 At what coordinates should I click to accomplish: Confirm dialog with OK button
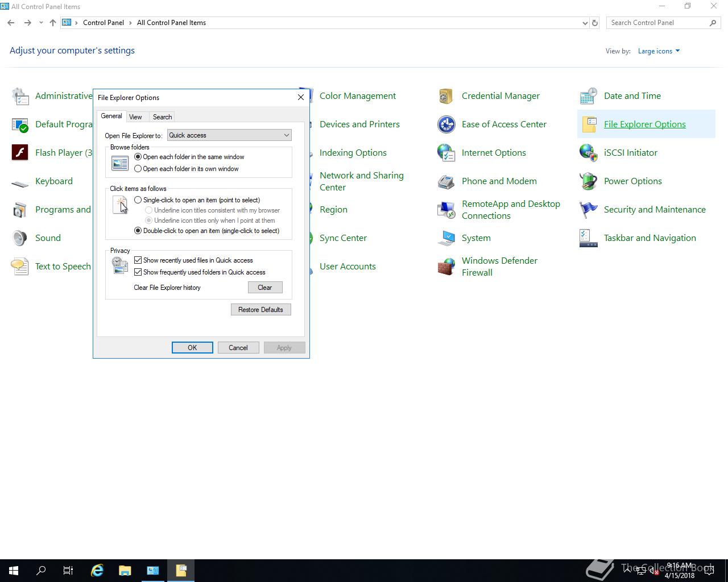tap(192, 348)
